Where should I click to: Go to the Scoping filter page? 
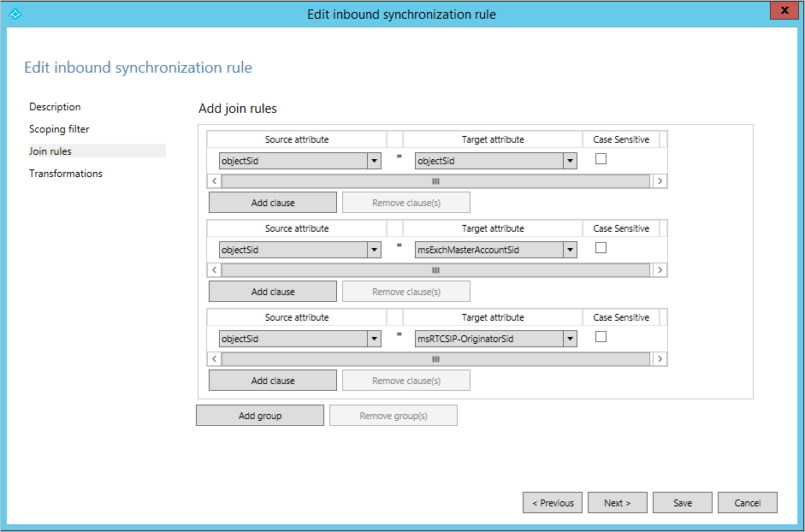point(59,129)
